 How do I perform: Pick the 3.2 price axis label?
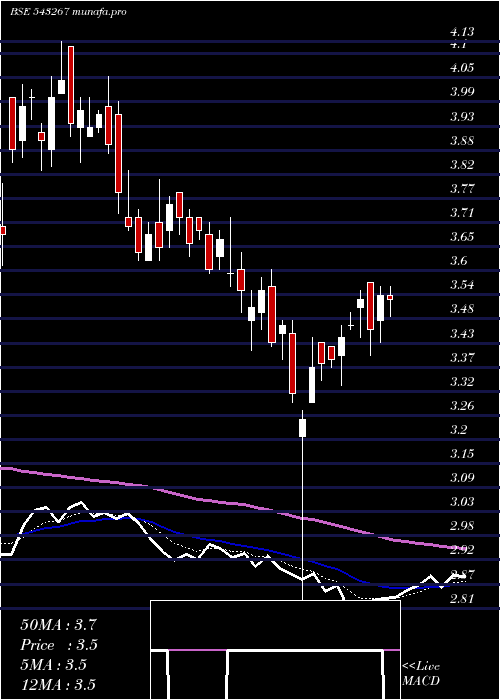458,430
